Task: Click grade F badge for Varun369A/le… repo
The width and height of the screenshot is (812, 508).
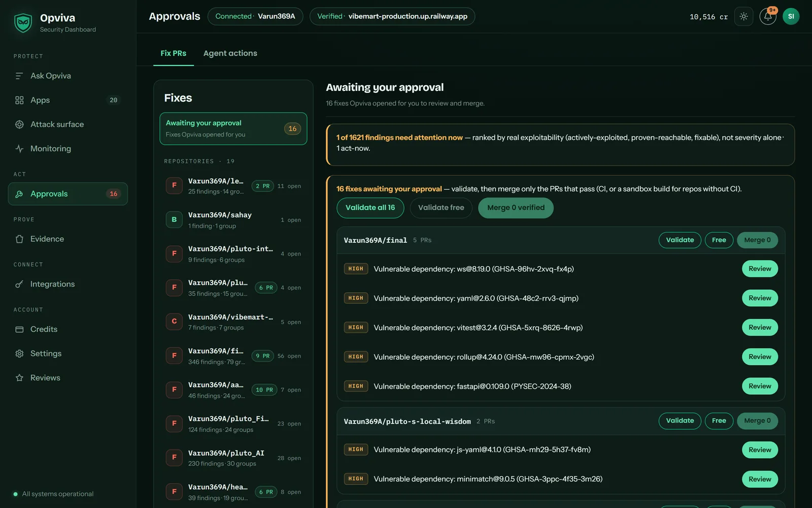Action: [174, 185]
